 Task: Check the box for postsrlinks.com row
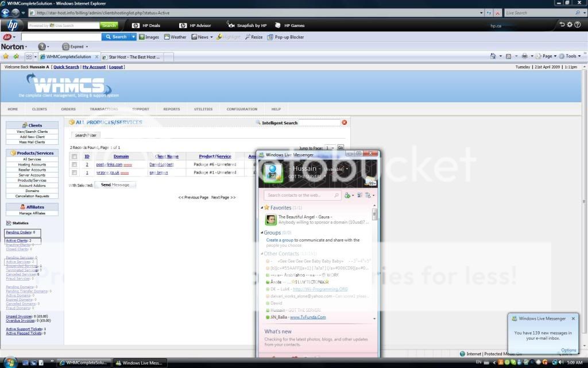click(x=74, y=164)
